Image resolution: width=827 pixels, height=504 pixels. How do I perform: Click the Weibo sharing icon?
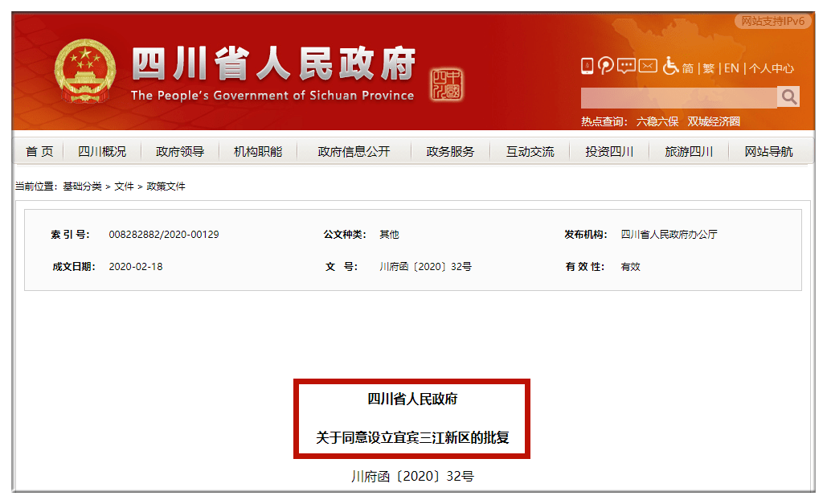(605, 66)
